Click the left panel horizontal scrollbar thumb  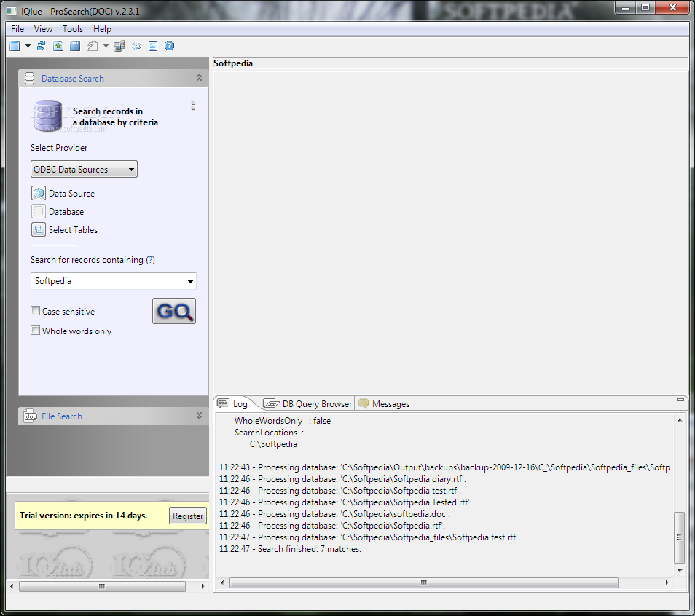[103, 586]
